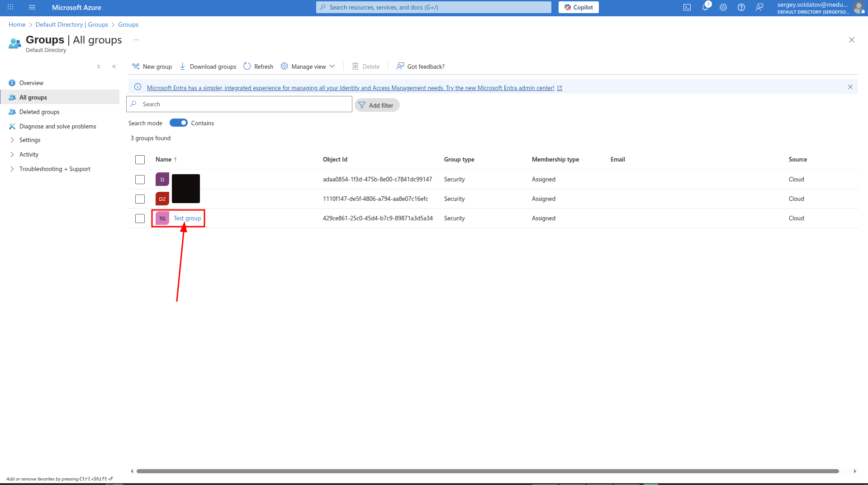
Task: Click the Email column header
Action: coord(618,160)
